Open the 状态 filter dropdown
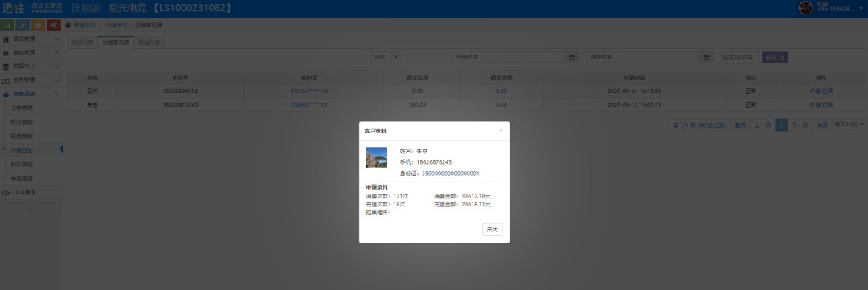This screenshot has height=290, width=868. (x=386, y=57)
